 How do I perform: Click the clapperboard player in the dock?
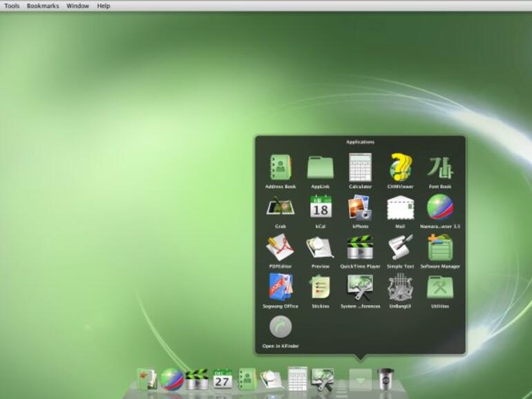tap(197, 380)
